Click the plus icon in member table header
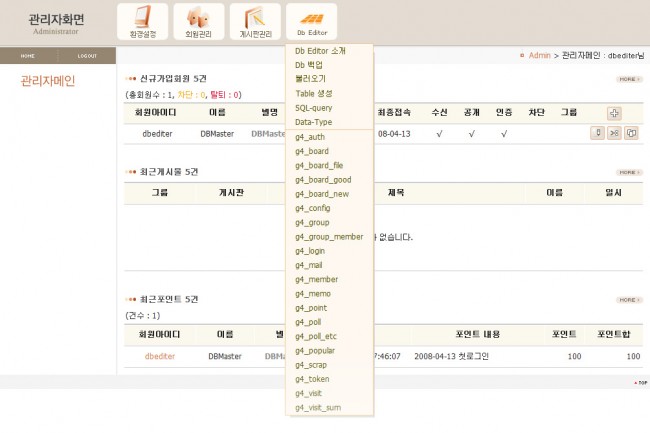 click(x=614, y=113)
